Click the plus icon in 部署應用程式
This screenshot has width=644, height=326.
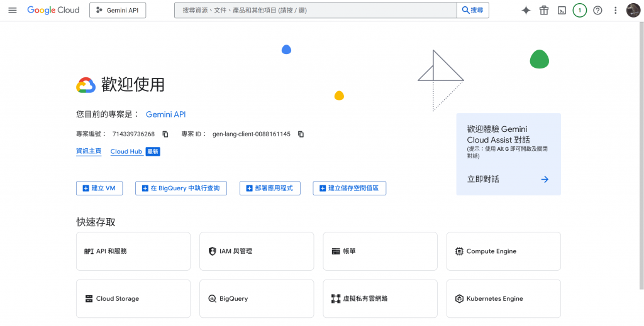coord(249,188)
